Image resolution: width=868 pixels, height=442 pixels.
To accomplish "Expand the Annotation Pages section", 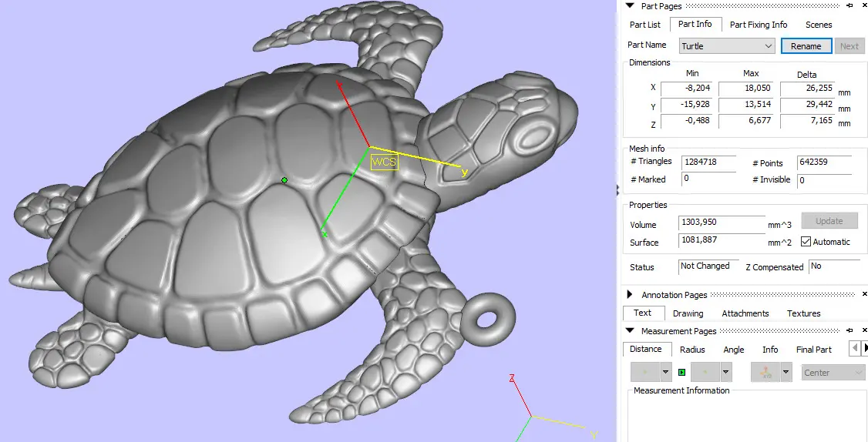I will point(630,294).
